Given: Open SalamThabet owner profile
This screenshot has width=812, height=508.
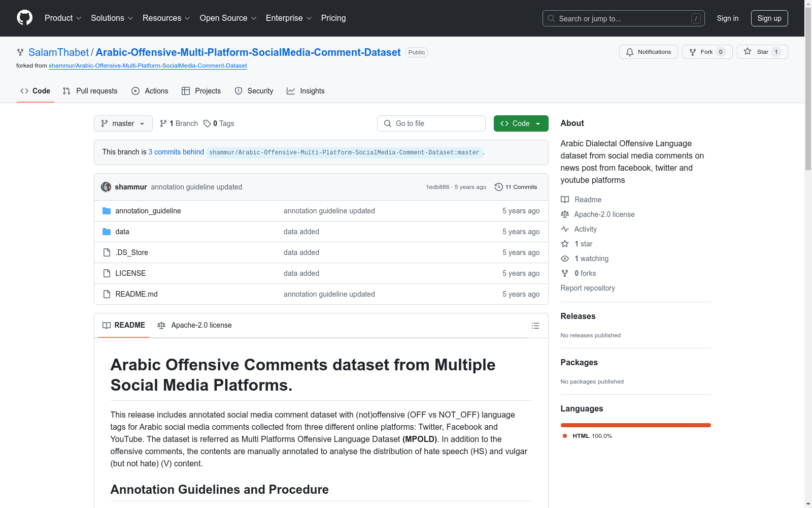Looking at the screenshot, I should tap(58, 52).
